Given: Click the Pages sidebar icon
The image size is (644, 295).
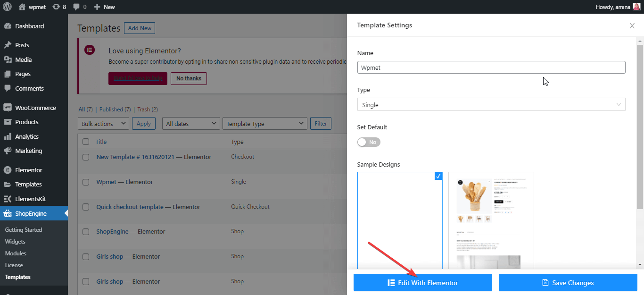Looking at the screenshot, I should coord(8,74).
